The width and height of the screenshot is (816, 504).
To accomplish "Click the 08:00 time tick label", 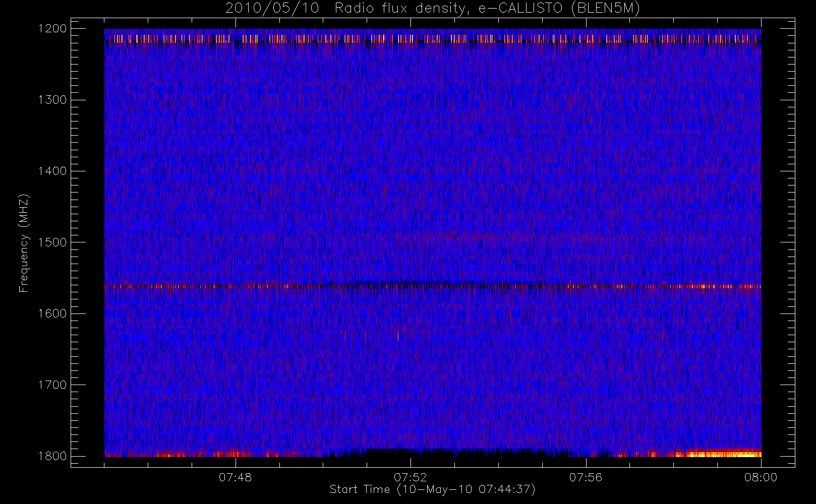I will click(x=761, y=477).
